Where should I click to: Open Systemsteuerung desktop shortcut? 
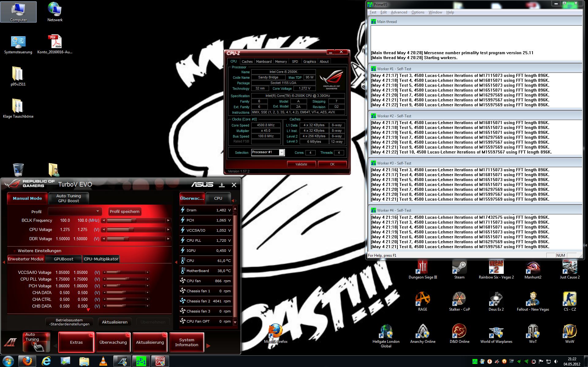[18, 45]
